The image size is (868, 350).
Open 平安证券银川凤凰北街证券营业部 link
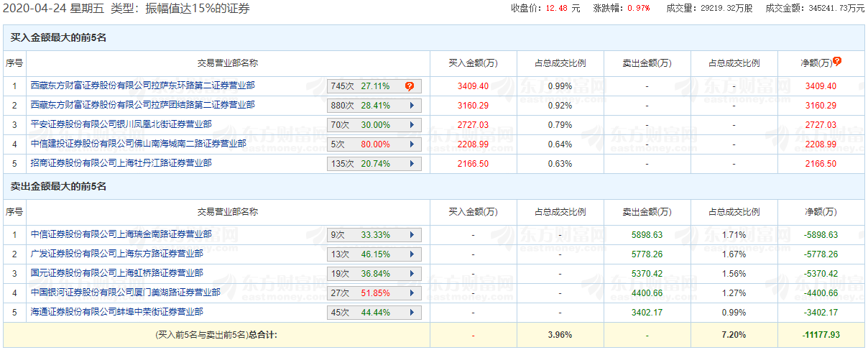[x=121, y=124]
